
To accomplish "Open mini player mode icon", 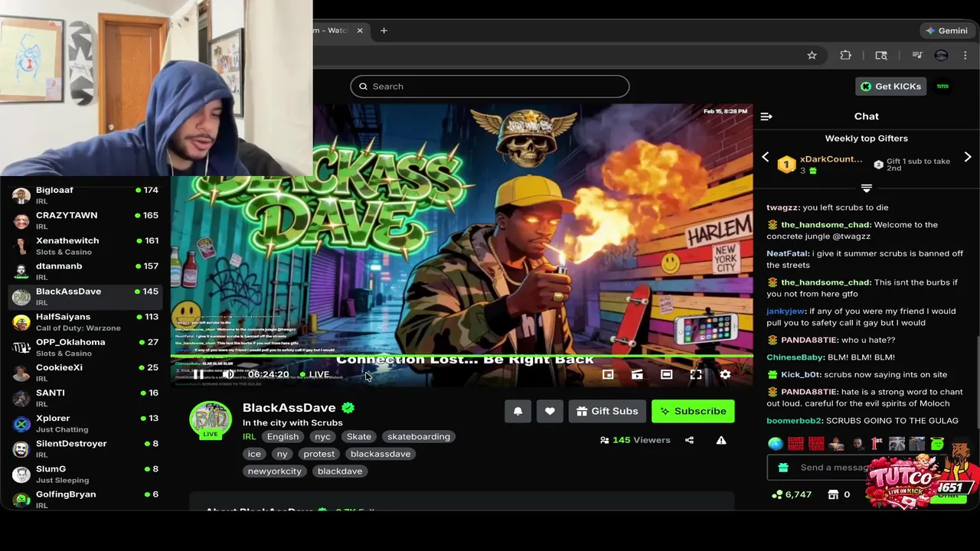I will point(608,374).
